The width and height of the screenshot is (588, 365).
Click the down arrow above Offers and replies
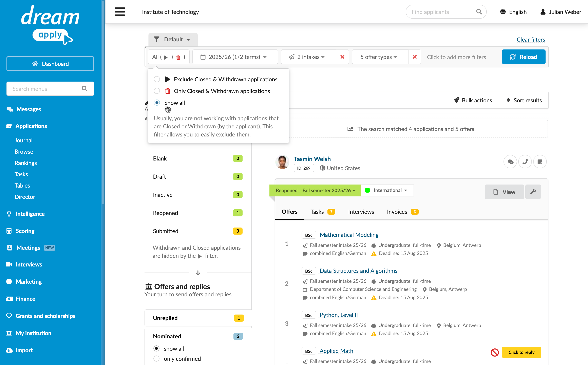(x=198, y=273)
